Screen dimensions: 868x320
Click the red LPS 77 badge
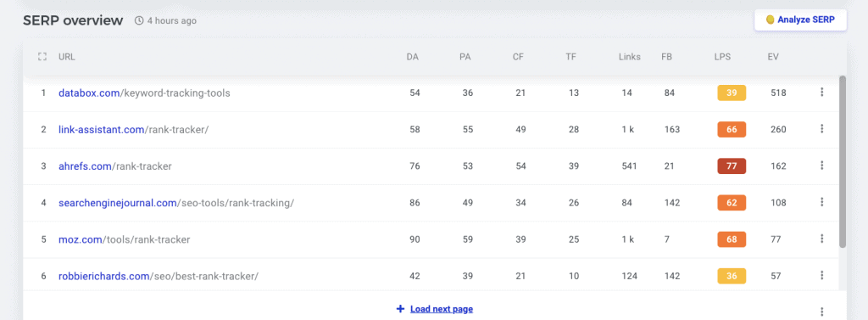click(x=732, y=166)
